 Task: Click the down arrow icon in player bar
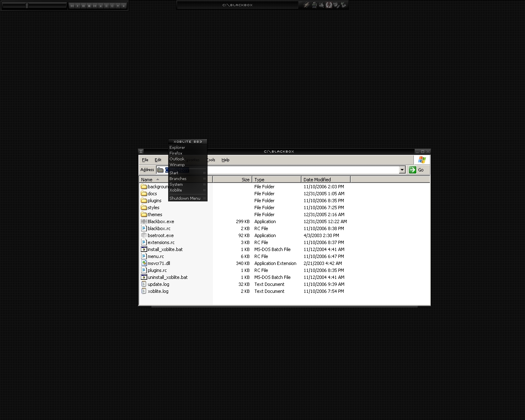point(123,6)
